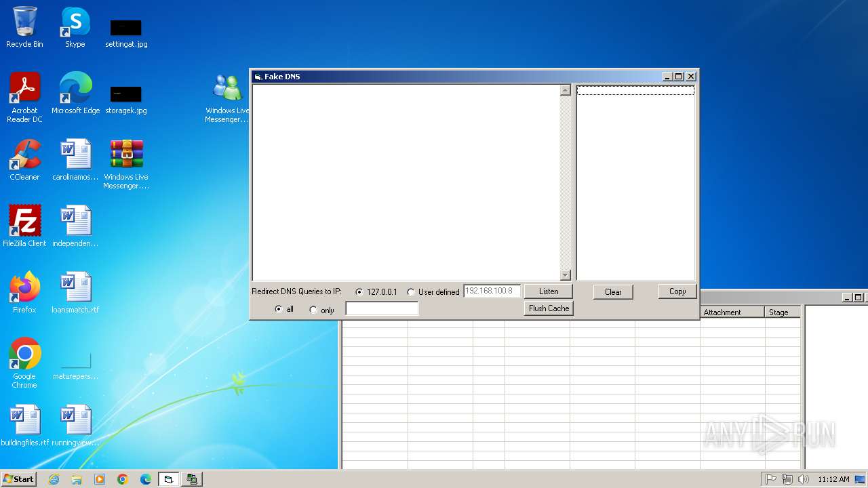868x488 pixels.
Task: Click the Flush Cache button
Action: pos(549,308)
